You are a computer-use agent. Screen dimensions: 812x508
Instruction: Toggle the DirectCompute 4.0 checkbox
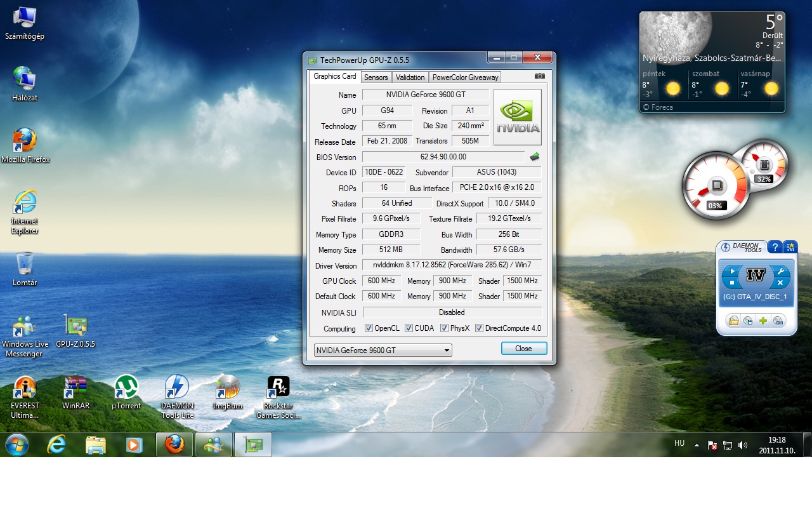(x=479, y=328)
